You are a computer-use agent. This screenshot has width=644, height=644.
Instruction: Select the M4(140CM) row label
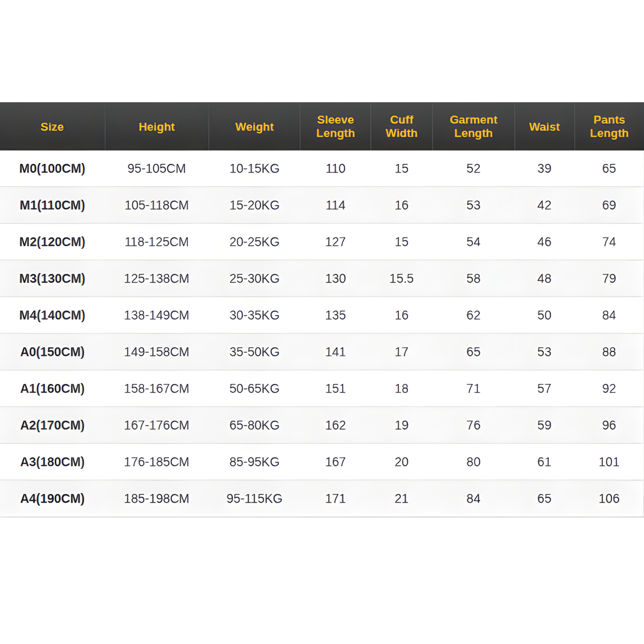pyautogui.click(x=52, y=315)
